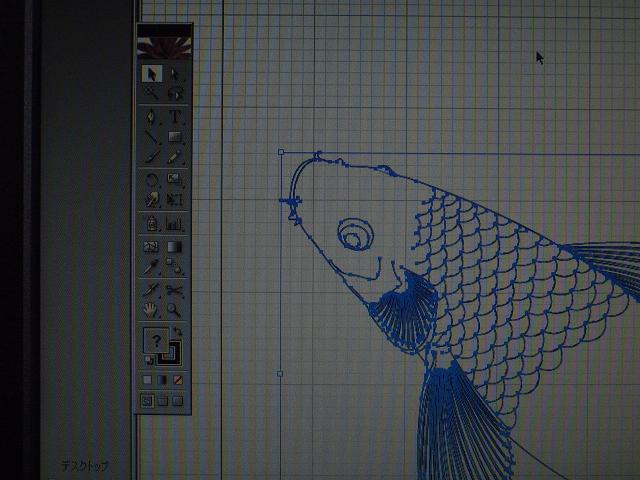Click left bounding box handle below fish head
This screenshot has width=640, height=480.
(280, 373)
